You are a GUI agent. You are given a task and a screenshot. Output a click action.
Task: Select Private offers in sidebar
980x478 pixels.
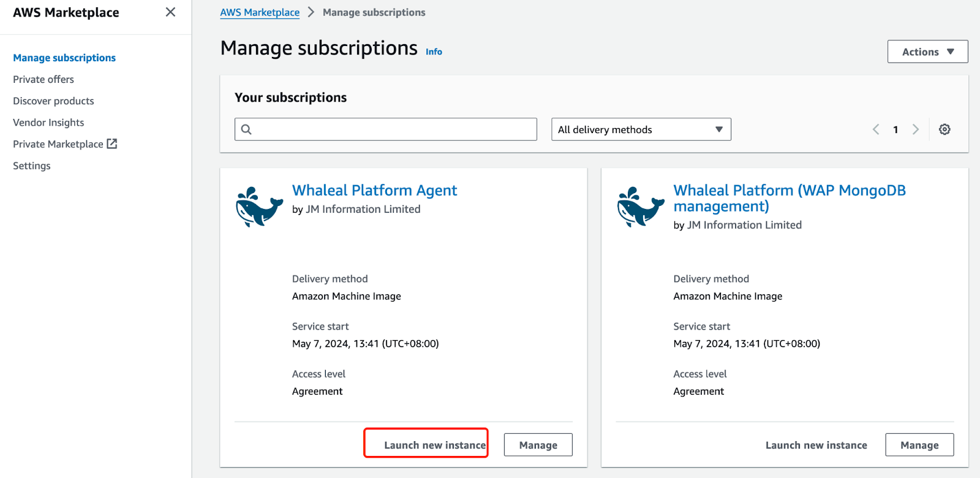point(43,79)
